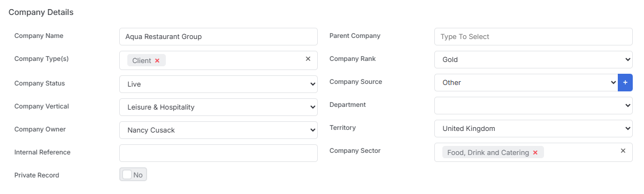Open the Company Status dropdown
This screenshot has height=194, width=644.
[x=218, y=84]
